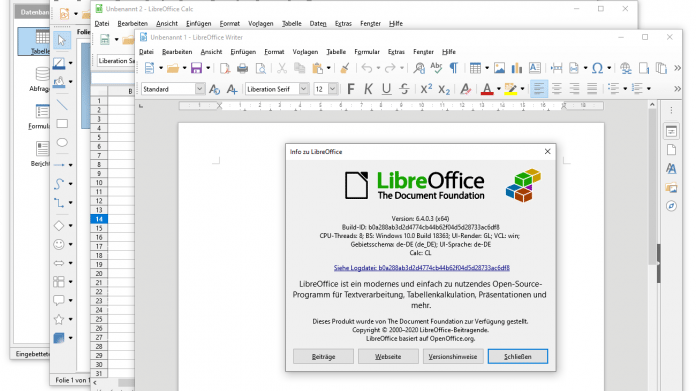
Task: Open the Datei menu in Writer
Action: coord(146,52)
